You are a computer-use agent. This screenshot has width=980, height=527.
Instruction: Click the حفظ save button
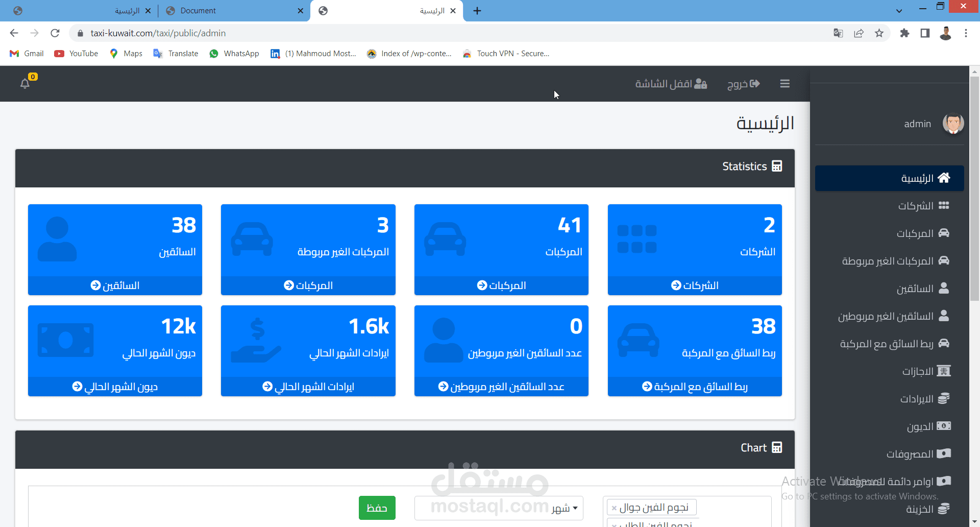click(x=377, y=508)
